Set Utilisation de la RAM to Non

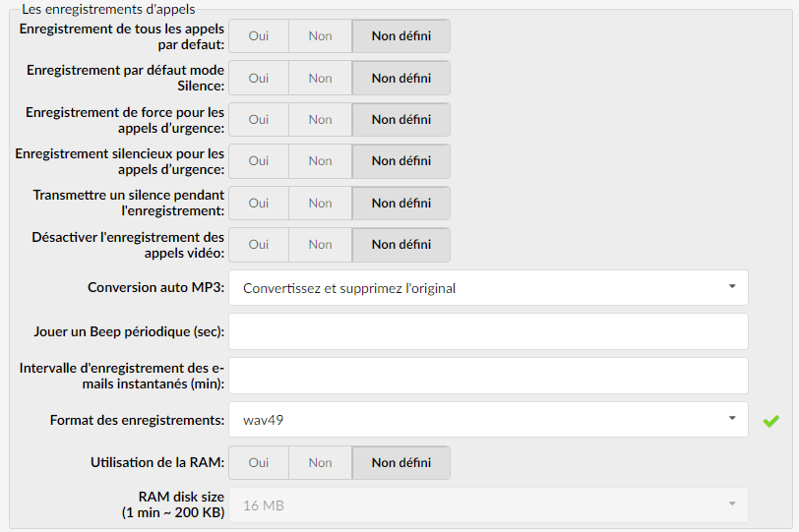click(x=320, y=463)
